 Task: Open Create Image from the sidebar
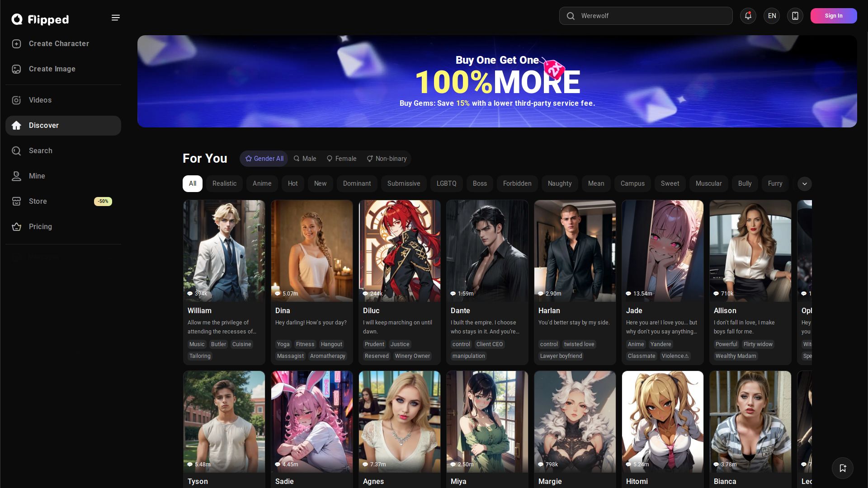click(x=52, y=69)
